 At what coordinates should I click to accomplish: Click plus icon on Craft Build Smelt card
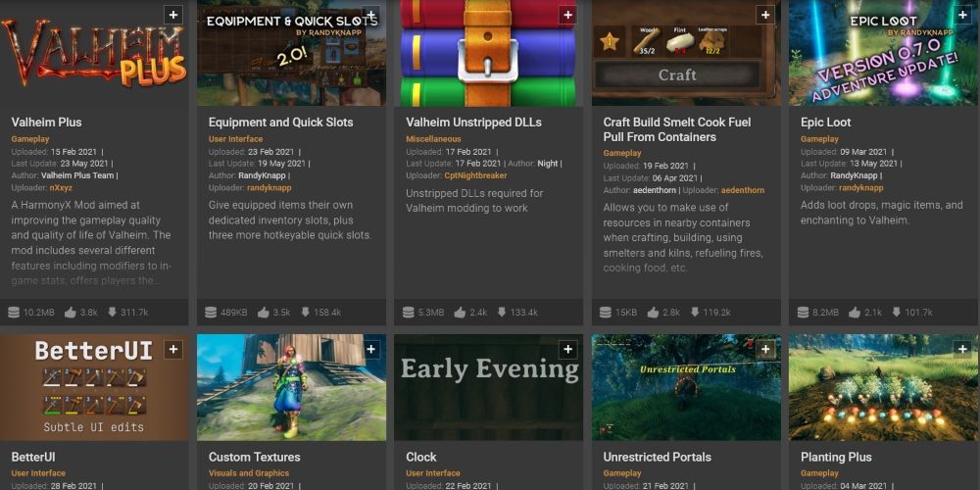point(765,15)
